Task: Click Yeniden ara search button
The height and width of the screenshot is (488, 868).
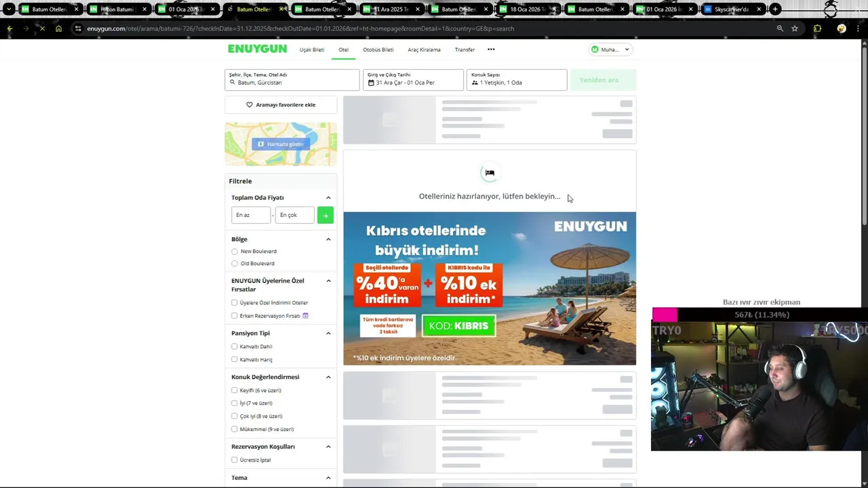Action: 604,80
